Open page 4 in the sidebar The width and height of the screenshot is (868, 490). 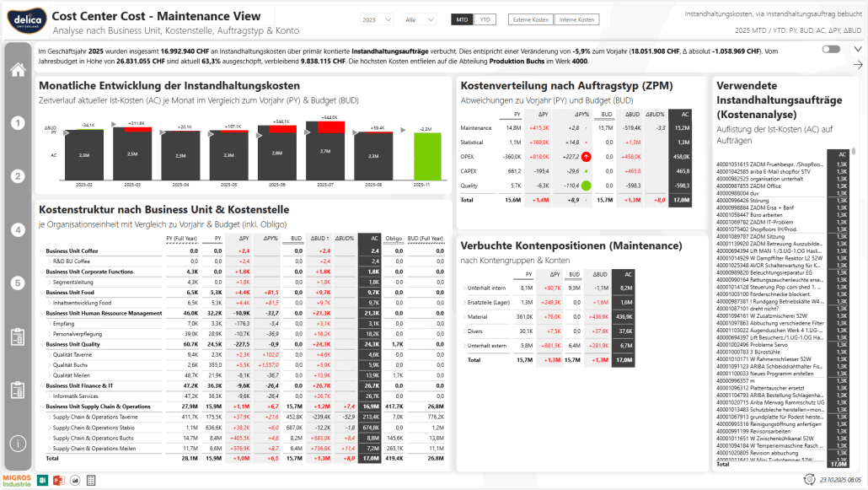(x=17, y=229)
